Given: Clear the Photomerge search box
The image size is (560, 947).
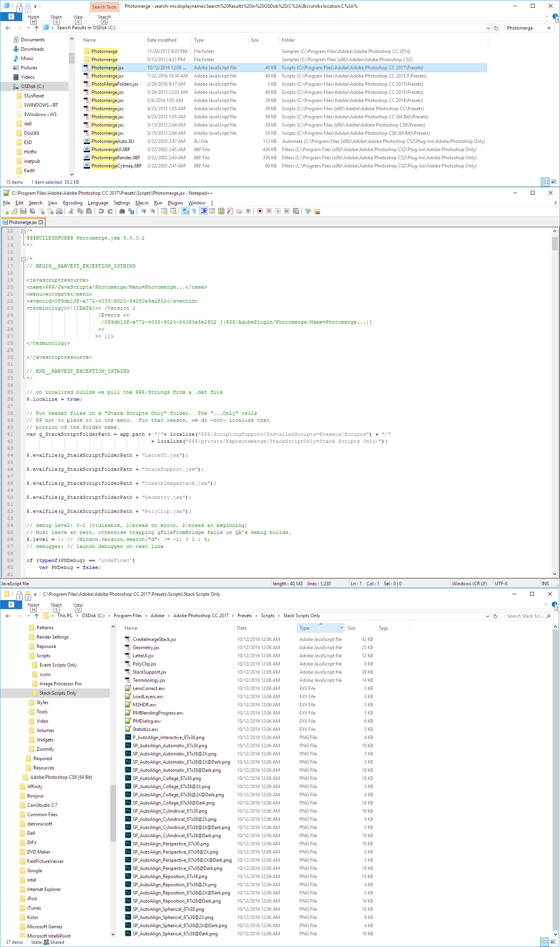Looking at the screenshot, I should pyautogui.click(x=549, y=28).
